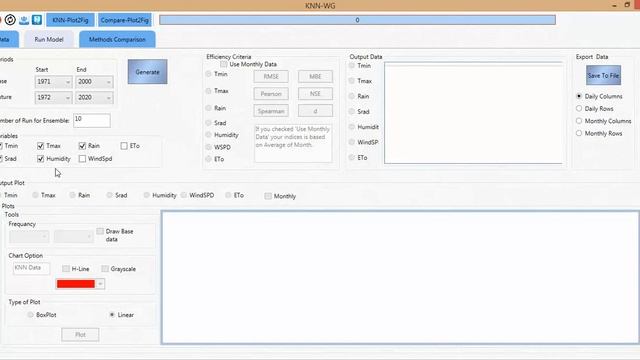Viewport: 640px width, 360px height.
Task: Click the blue download tray toolbar icon
Action: (24, 20)
